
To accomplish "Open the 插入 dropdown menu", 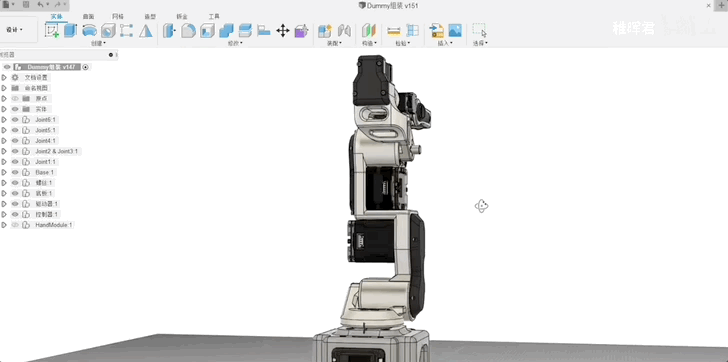I will tap(445, 43).
